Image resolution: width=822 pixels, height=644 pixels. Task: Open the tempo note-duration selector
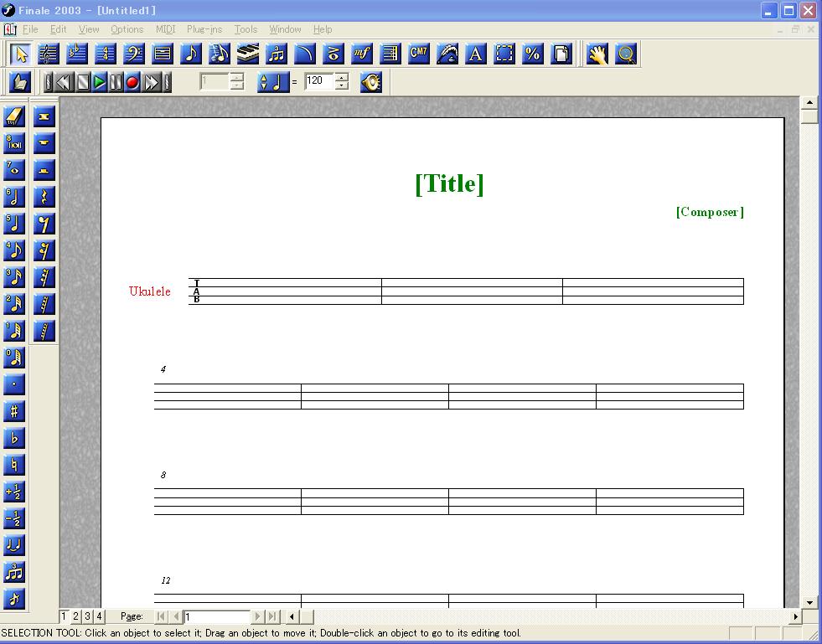[x=273, y=82]
